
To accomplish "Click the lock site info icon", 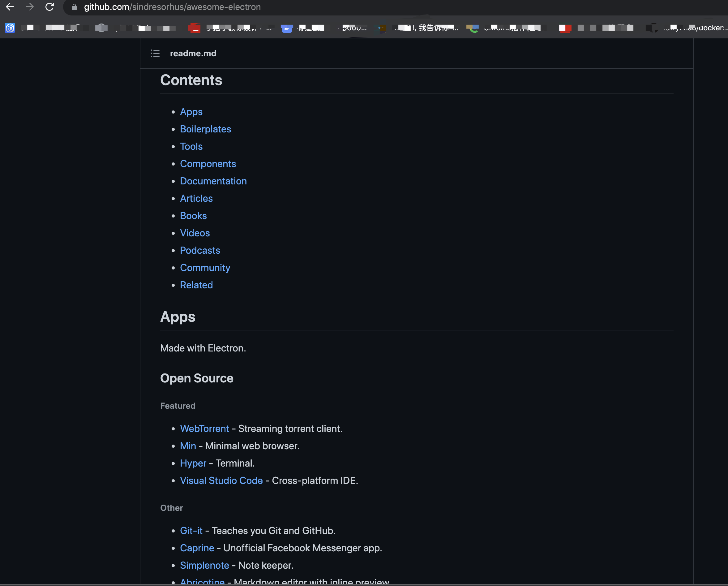I will (74, 7).
